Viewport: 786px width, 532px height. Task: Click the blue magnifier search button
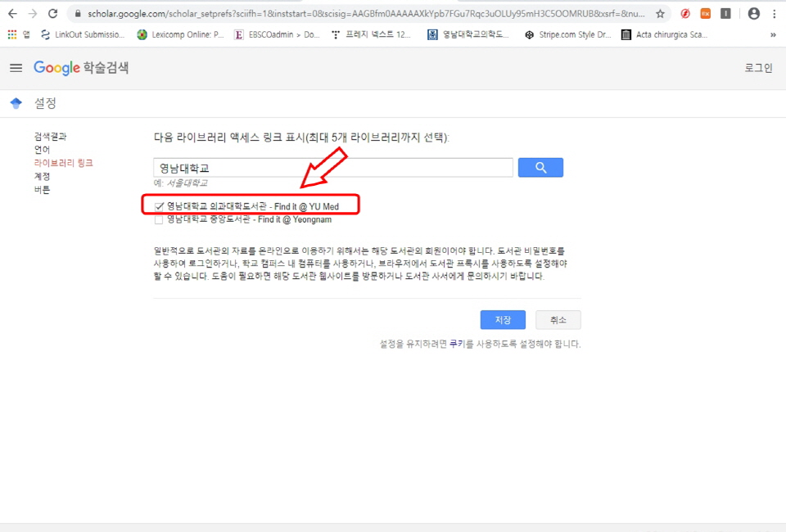point(540,167)
